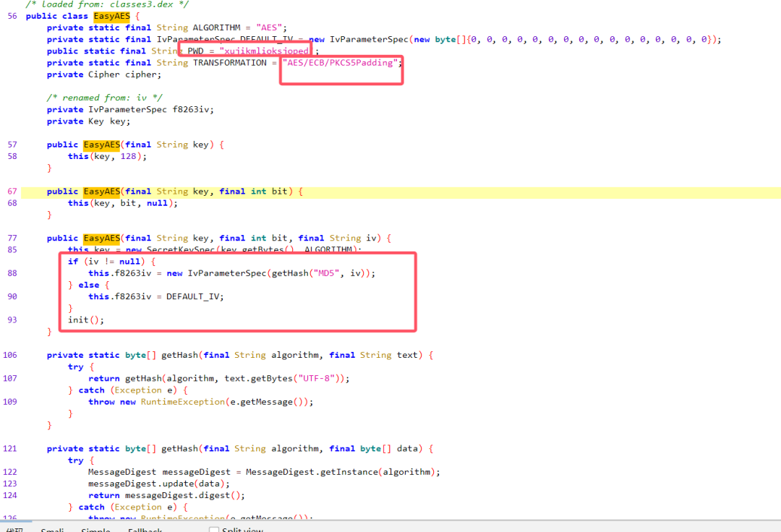This screenshot has height=532, width=781.
Task: Select the 代码 code tab
Action: click(x=14, y=530)
